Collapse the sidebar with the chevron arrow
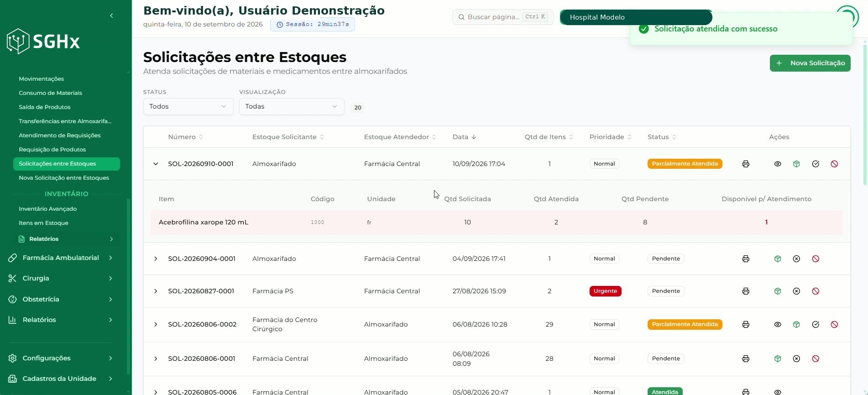Viewport: 868px width, 395px height. coord(111,16)
